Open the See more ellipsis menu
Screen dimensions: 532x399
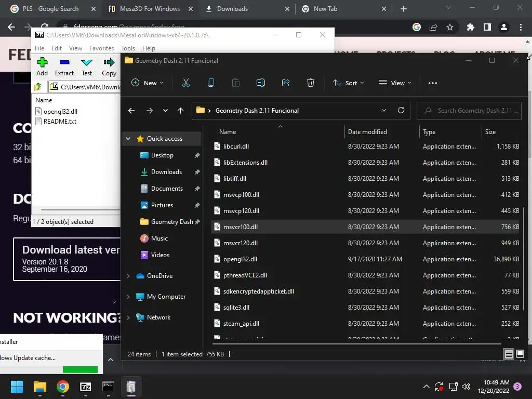433,83
